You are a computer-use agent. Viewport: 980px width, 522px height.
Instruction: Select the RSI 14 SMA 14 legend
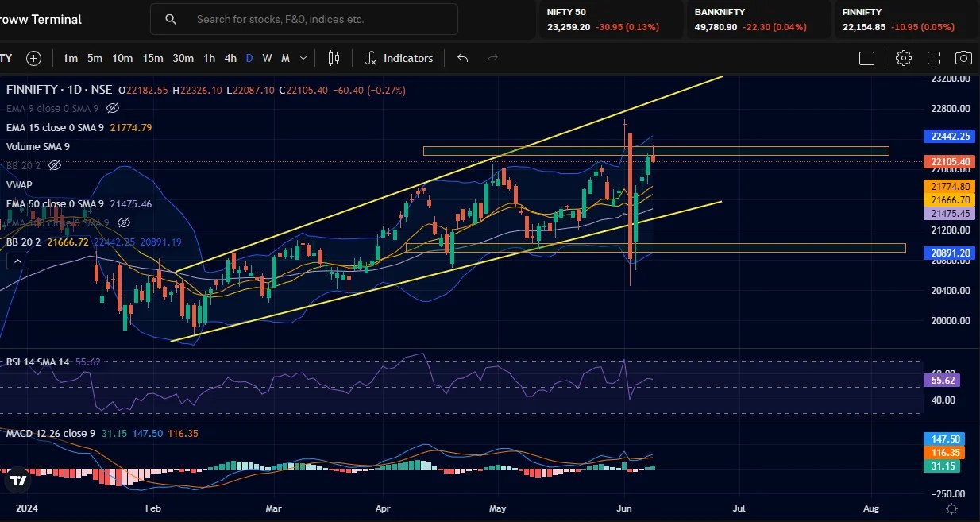38,362
